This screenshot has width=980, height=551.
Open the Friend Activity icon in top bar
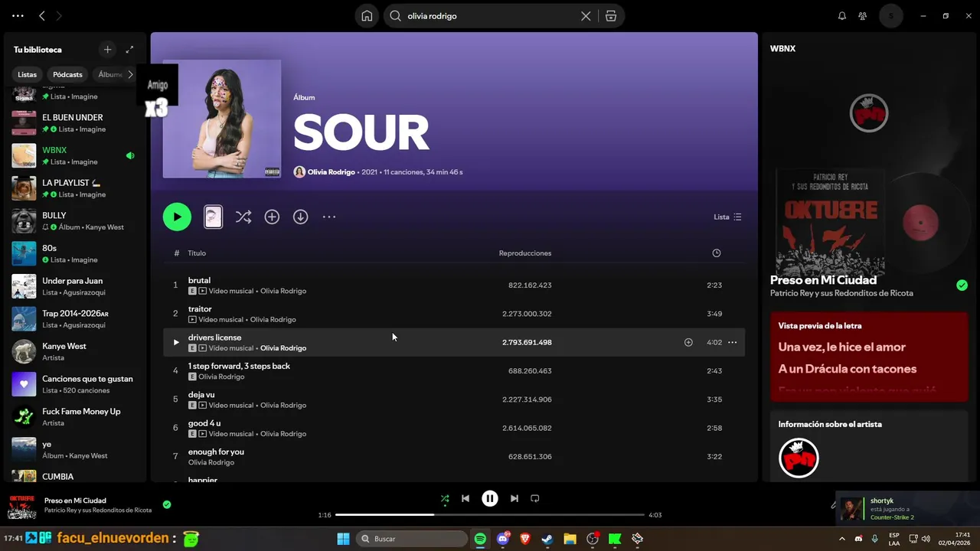863,16
